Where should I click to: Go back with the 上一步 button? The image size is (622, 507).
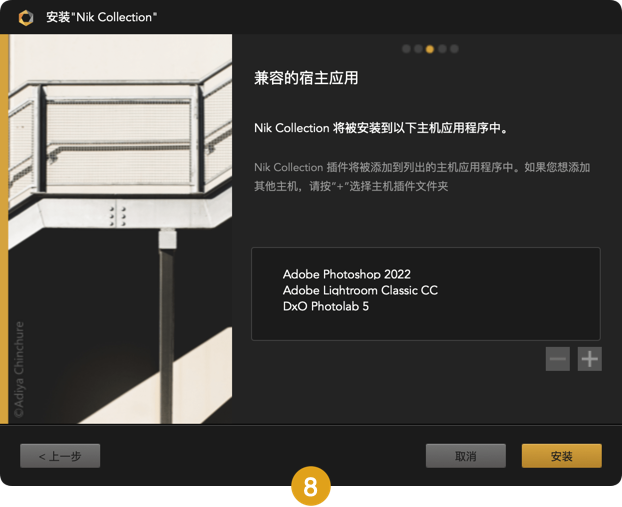click(60, 456)
